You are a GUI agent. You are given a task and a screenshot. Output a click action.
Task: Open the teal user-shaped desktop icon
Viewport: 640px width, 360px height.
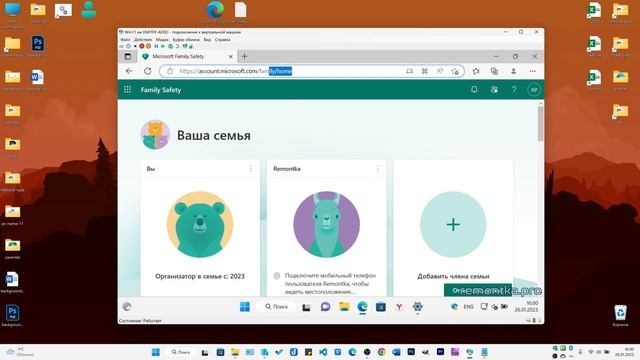point(89,10)
